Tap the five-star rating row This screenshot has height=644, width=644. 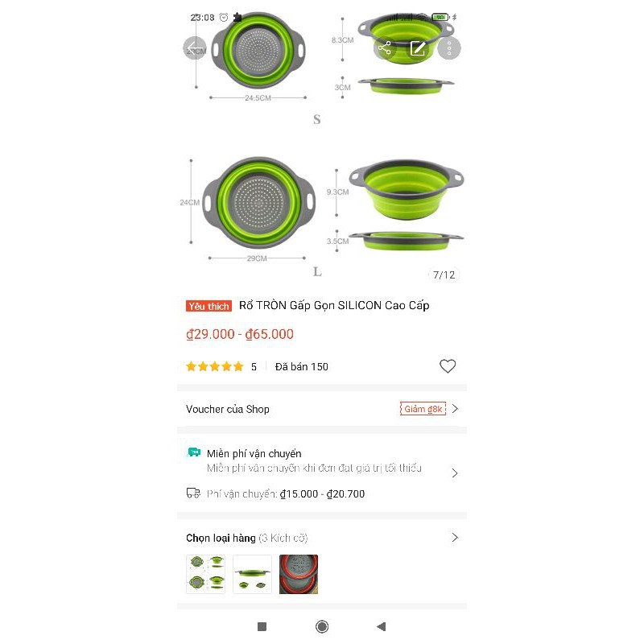click(221, 366)
